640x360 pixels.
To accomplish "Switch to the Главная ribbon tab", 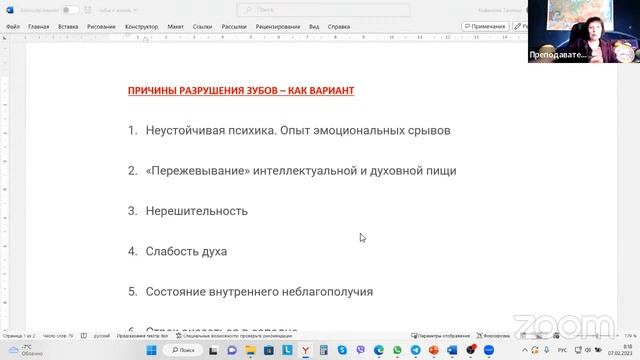I will 39,27.
